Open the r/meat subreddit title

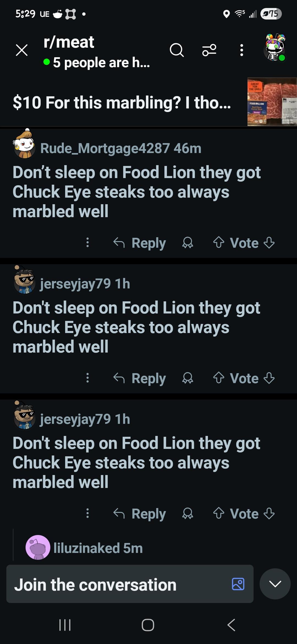click(x=69, y=42)
